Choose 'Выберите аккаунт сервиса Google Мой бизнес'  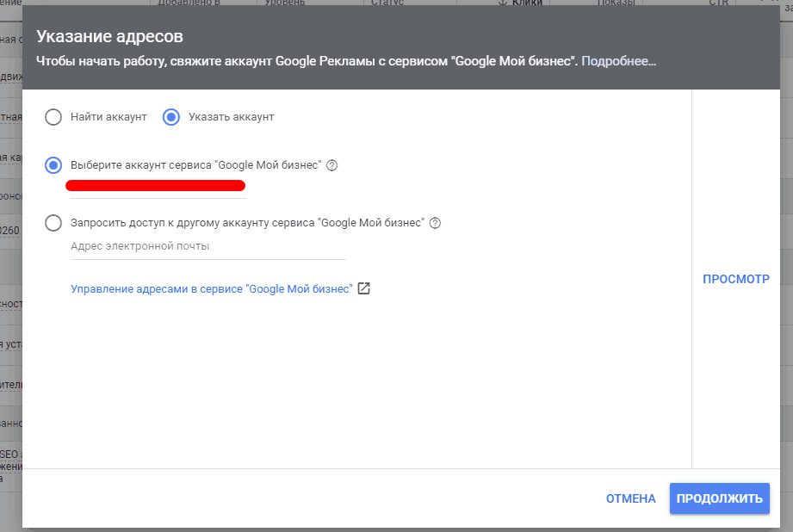pyautogui.click(x=53, y=164)
